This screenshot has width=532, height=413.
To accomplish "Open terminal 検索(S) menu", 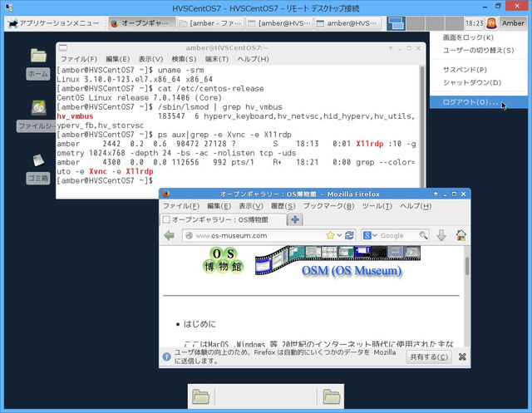I will (x=184, y=59).
